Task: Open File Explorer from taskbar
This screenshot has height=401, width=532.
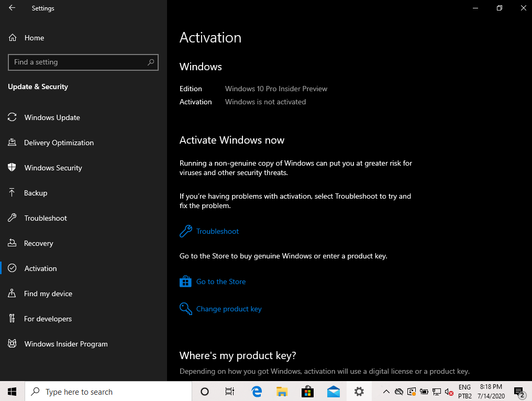Action: point(282,392)
